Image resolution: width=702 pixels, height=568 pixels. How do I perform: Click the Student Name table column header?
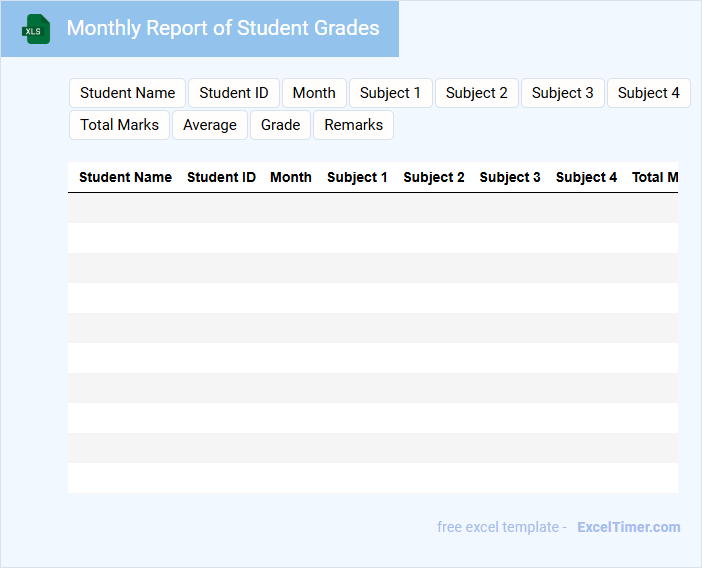[125, 177]
